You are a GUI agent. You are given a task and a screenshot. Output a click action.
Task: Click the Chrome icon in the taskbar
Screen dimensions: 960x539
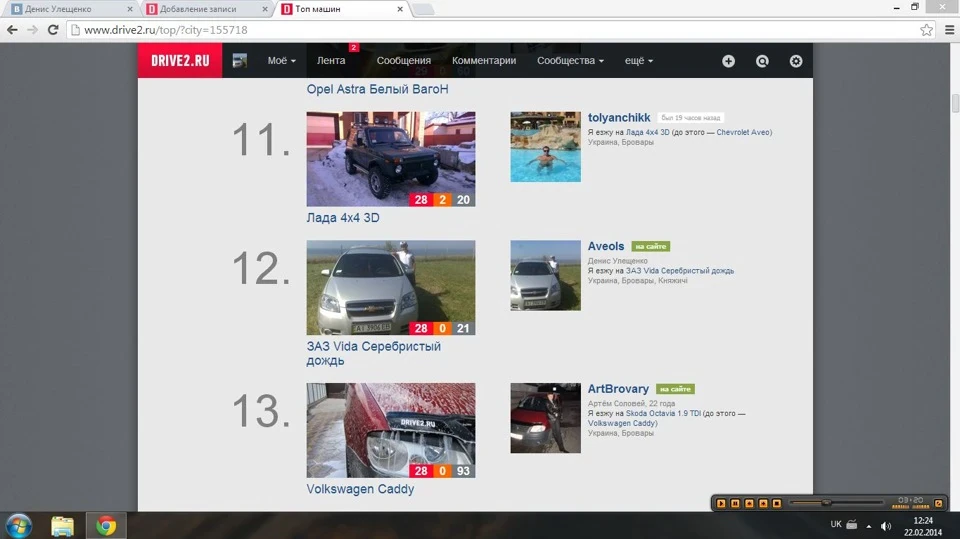tap(106, 526)
